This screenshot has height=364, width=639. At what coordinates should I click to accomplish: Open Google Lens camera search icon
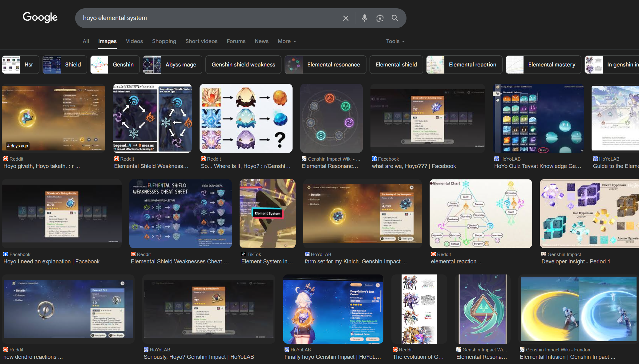[x=380, y=18]
